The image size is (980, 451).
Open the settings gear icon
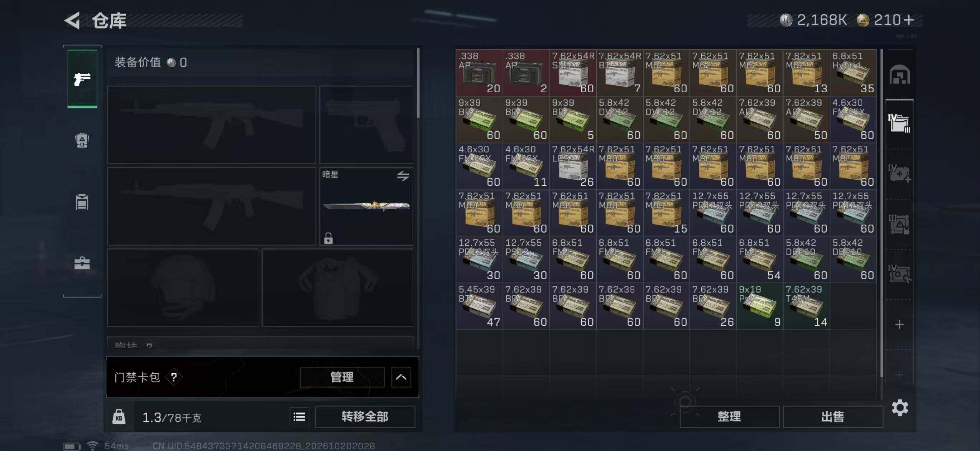point(900,408)
